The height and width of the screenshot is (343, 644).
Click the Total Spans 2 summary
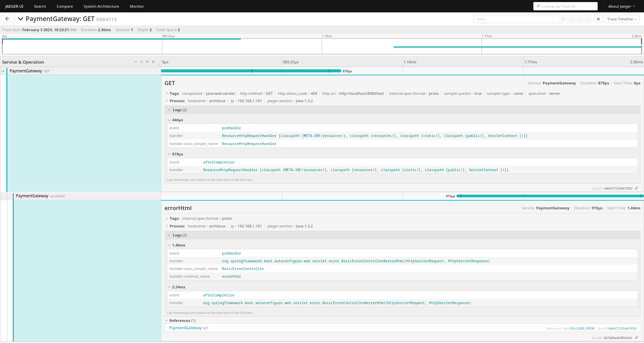[168, 30]
